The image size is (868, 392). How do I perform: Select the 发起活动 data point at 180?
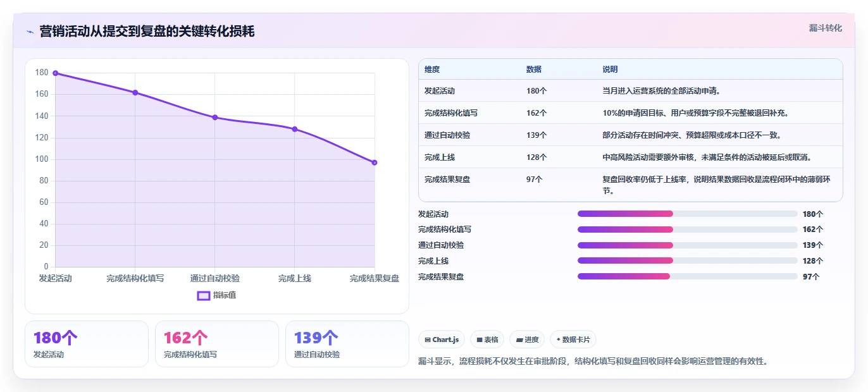pyautogui.click(x=56, y=73)
